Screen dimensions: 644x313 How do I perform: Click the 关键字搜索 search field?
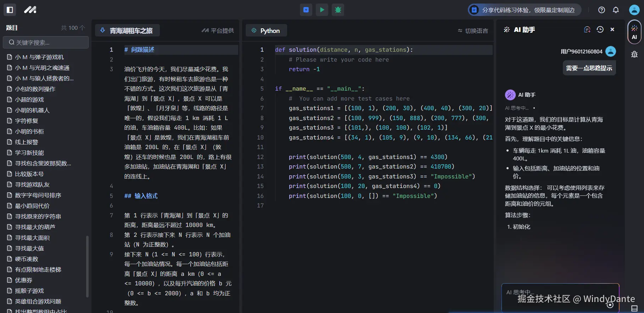[x=46, y=42]
